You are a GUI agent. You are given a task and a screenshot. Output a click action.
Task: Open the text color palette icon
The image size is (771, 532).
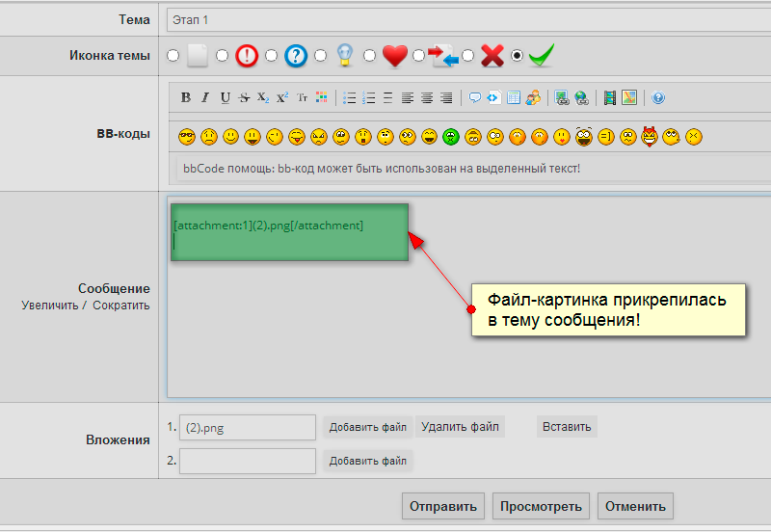[322, 97]
